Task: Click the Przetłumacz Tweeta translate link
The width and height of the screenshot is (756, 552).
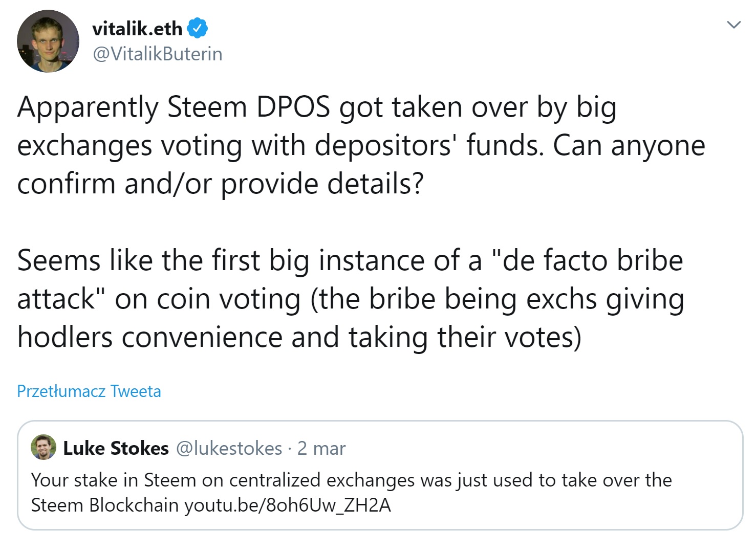Action: pos(89,391)
